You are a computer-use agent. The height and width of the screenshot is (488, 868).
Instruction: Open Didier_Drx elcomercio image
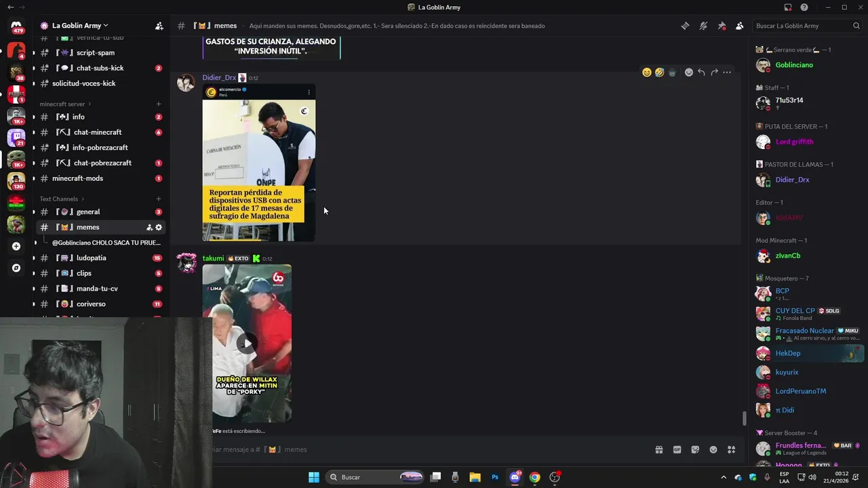259,163
